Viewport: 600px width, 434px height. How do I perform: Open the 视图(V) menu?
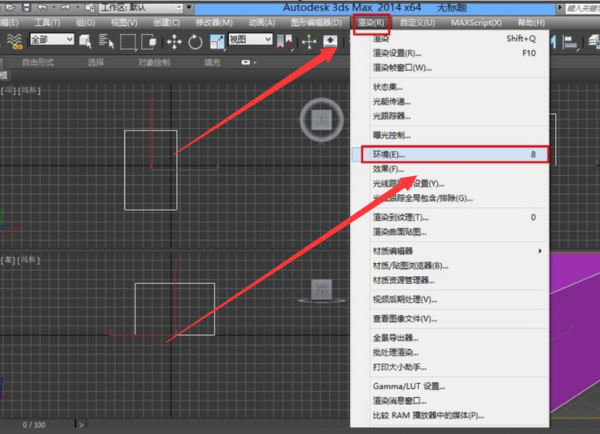click(x=124, y=23)
